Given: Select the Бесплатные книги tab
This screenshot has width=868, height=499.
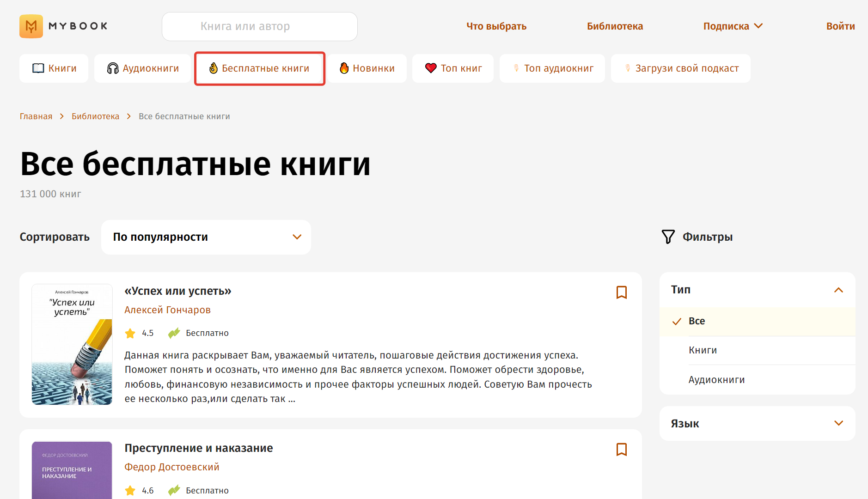Looking at the screenshot, I should (x=260, y=68).
